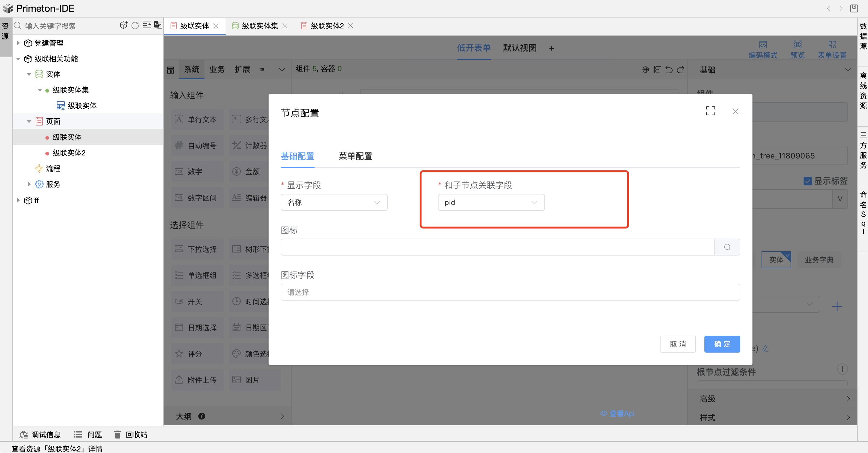Click the refresh icon in the resource panel

pos(135,26)
